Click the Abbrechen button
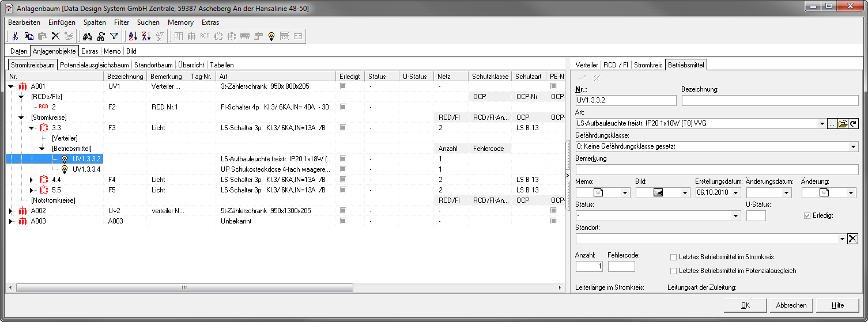Image resolution: width=868 pixels, height=322 pixels. pos(791,305)
